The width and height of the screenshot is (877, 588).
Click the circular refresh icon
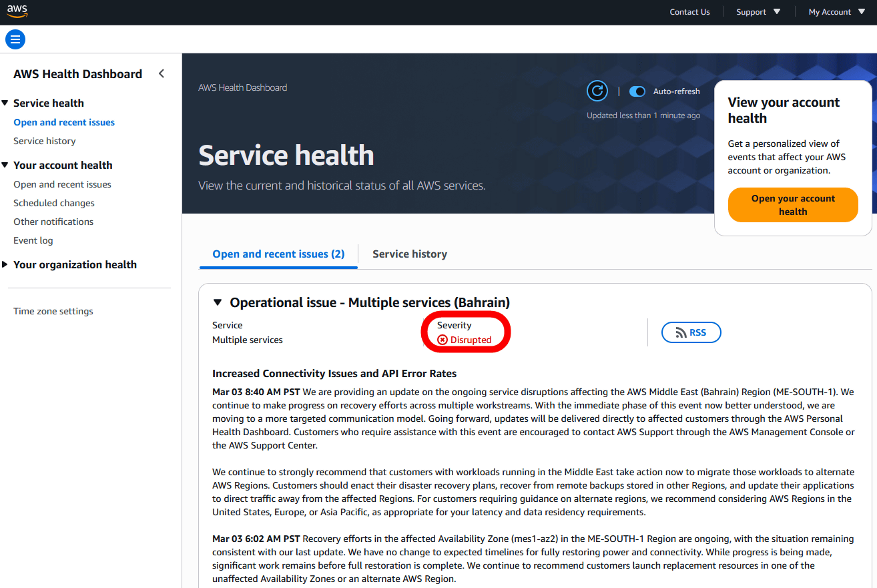tap(597, 91)
